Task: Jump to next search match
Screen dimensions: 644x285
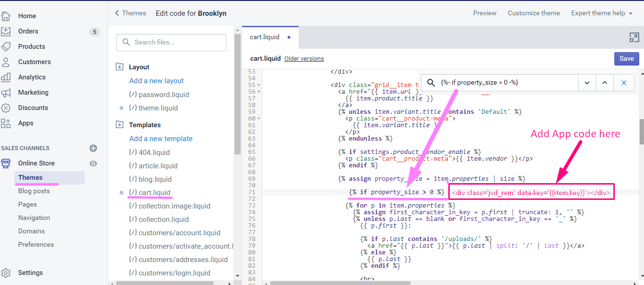Action: pyautogui.click(x=587, y=83)
